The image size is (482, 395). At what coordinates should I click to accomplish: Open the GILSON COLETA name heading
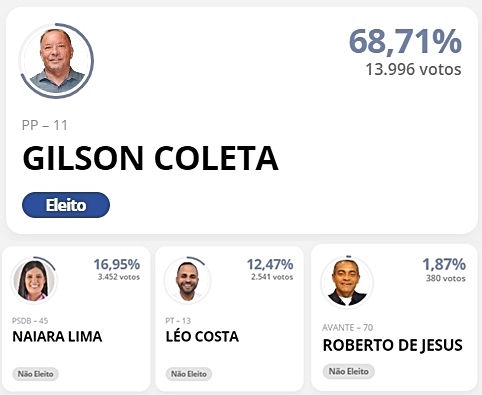pos(150,158)
